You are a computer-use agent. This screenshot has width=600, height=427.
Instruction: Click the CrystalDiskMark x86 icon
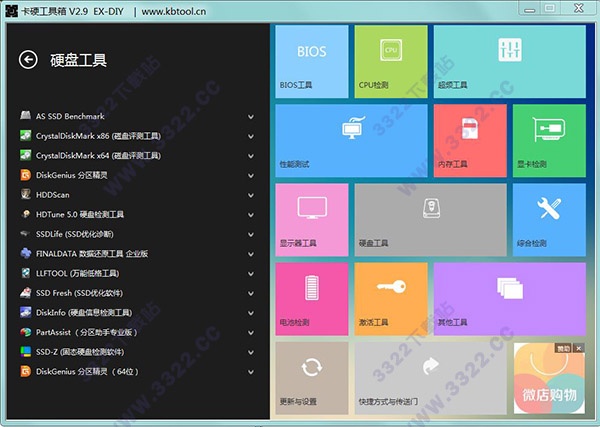point(26,135)
